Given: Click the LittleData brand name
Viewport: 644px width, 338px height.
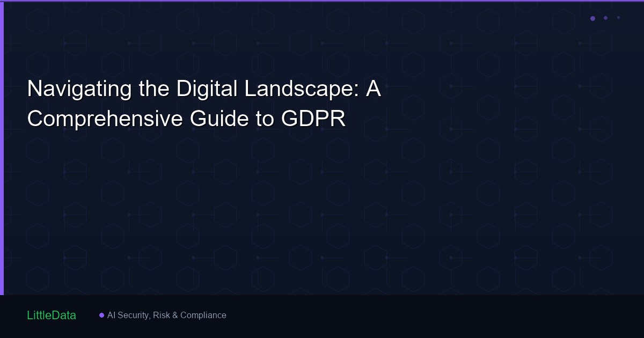Looking at the screenshot, I should tap(52, 315).
